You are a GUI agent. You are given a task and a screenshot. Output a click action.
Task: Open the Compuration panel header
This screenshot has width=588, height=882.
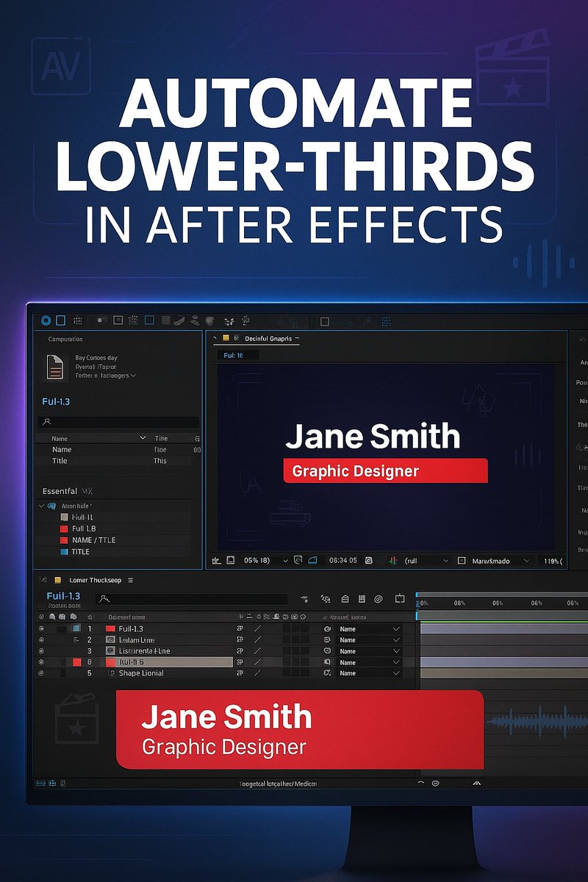click(x=65, y=340)
